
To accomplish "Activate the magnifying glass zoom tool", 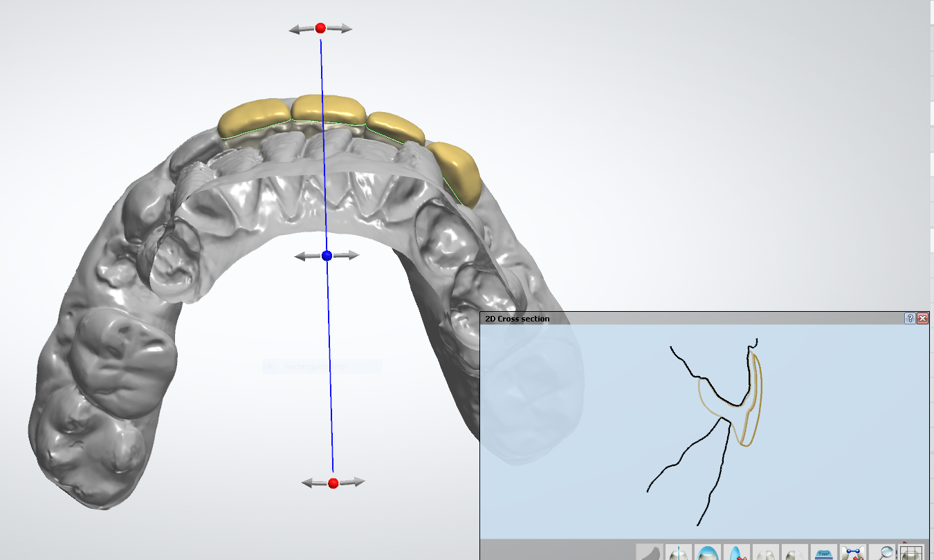I will tap(881, 552).
